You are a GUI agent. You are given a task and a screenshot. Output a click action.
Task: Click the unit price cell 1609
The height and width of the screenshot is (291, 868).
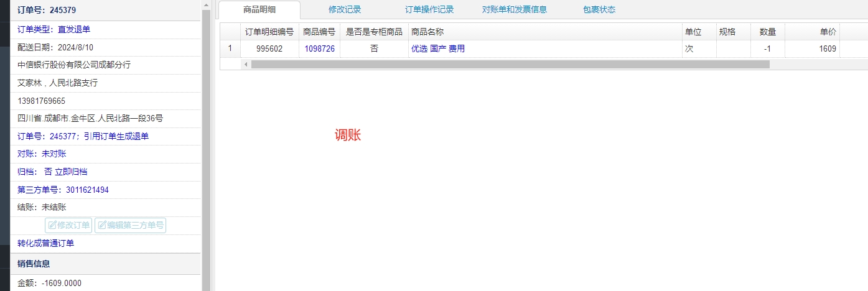point(812,48)
